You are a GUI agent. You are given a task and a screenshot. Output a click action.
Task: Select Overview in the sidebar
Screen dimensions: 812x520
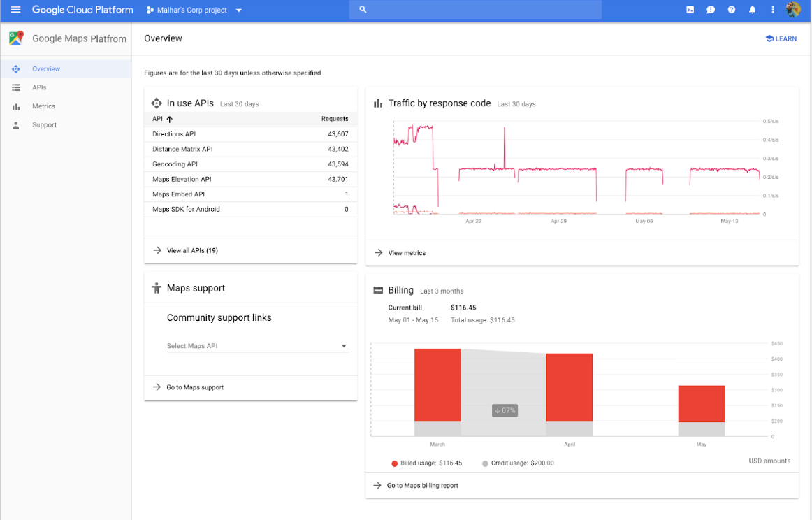click(66, 69)
